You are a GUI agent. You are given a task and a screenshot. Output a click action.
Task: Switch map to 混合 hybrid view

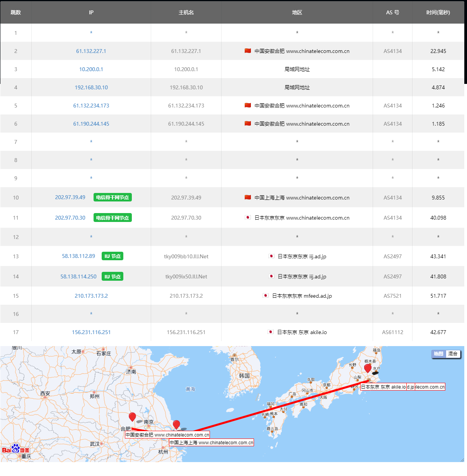453,354
